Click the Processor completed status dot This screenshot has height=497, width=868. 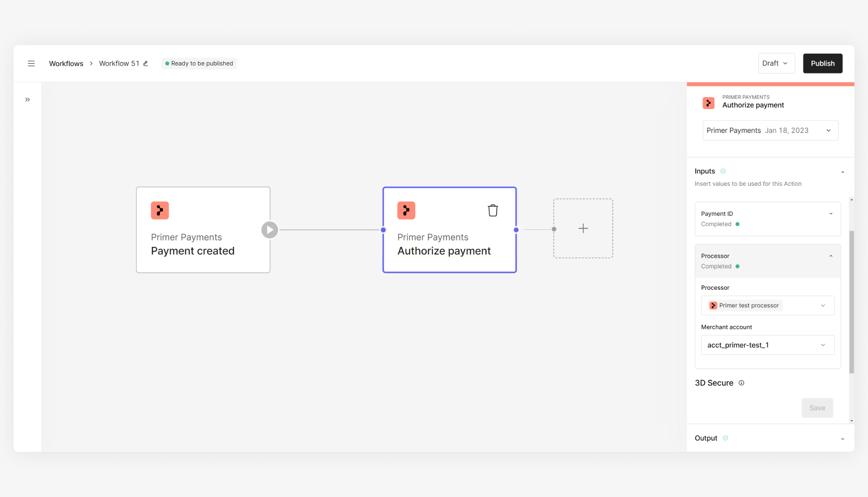[737, 267]
